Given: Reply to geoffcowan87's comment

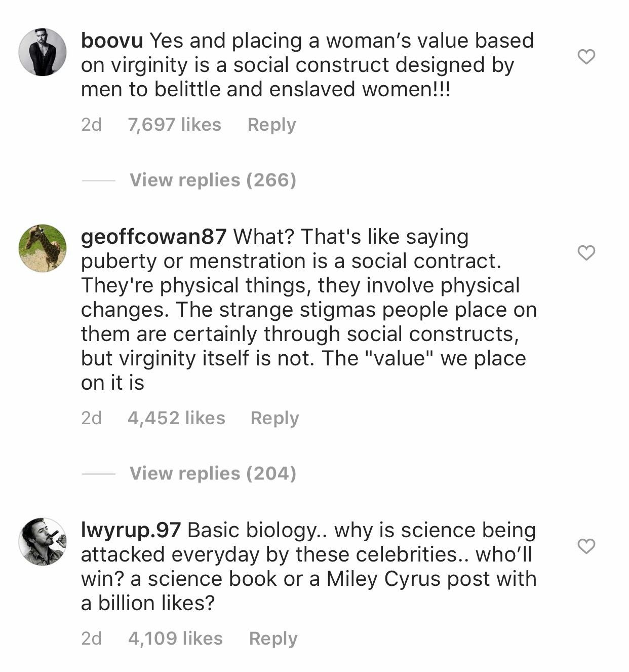Looking at the screenshot, I should (x=274, y=418).
